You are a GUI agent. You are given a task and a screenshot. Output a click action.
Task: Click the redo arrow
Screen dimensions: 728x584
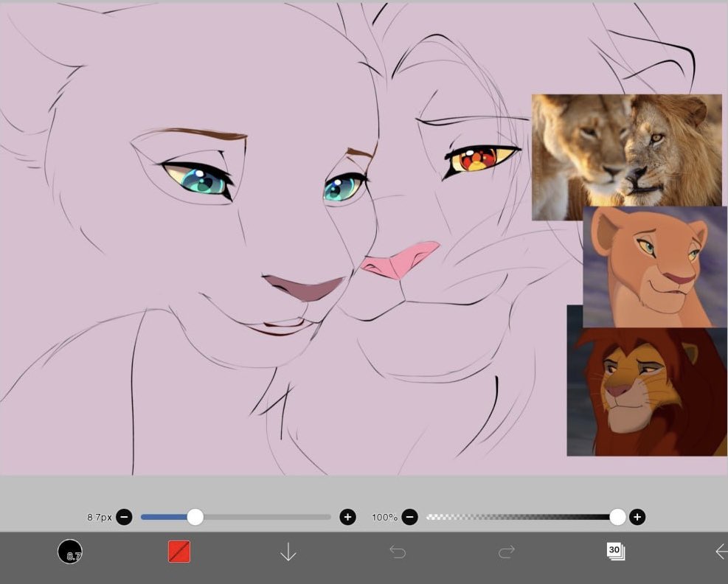click(507, 550)
